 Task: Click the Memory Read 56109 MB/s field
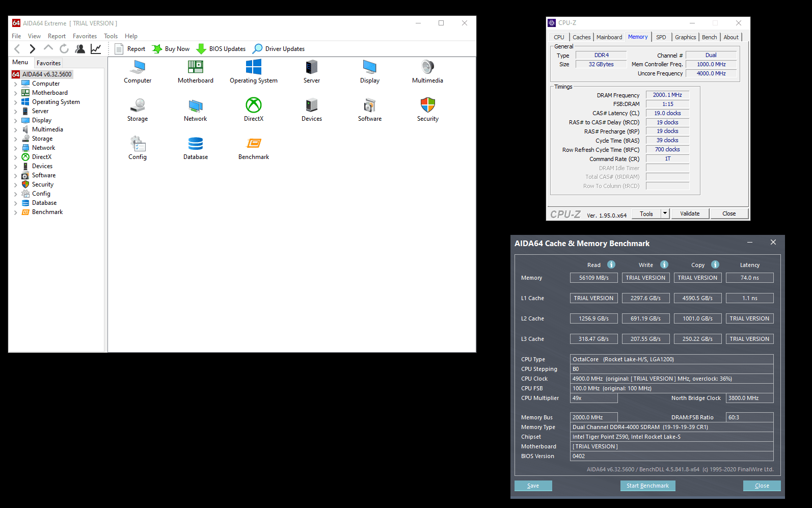593,278
